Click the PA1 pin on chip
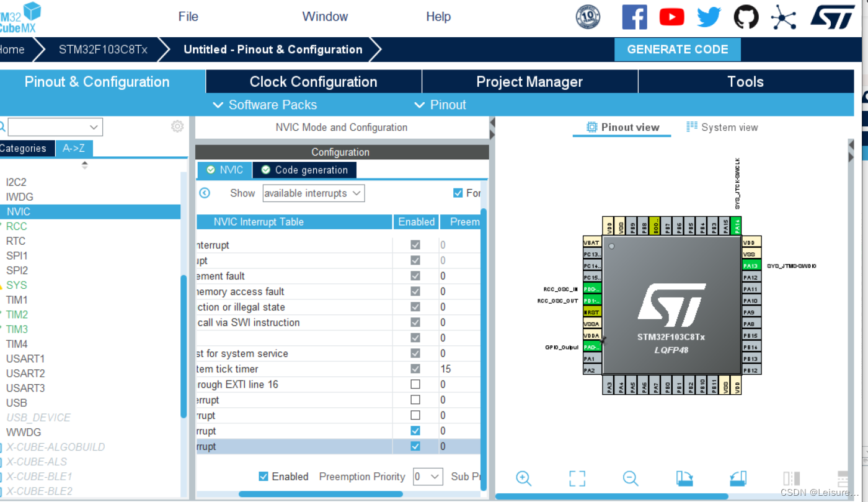 592,358
